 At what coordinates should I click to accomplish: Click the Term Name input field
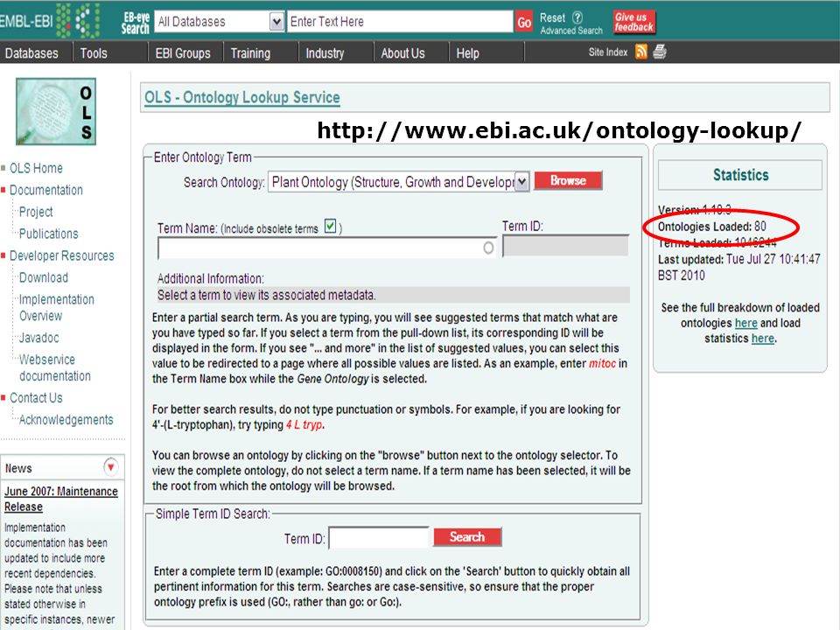(327, 248)
